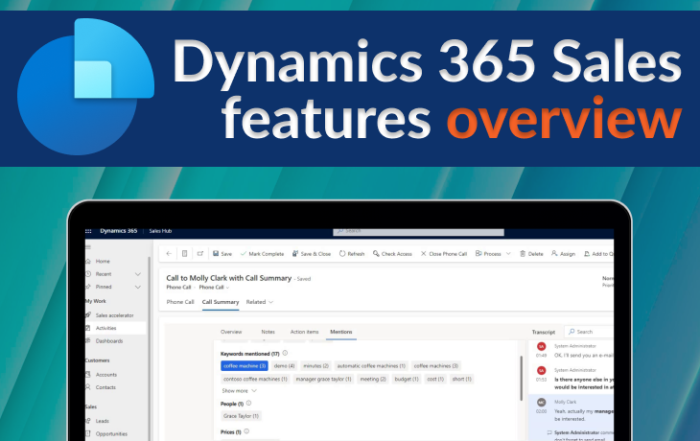Switch to the Call Summary tab
The image size is (700, 441).
coord(221,302)
